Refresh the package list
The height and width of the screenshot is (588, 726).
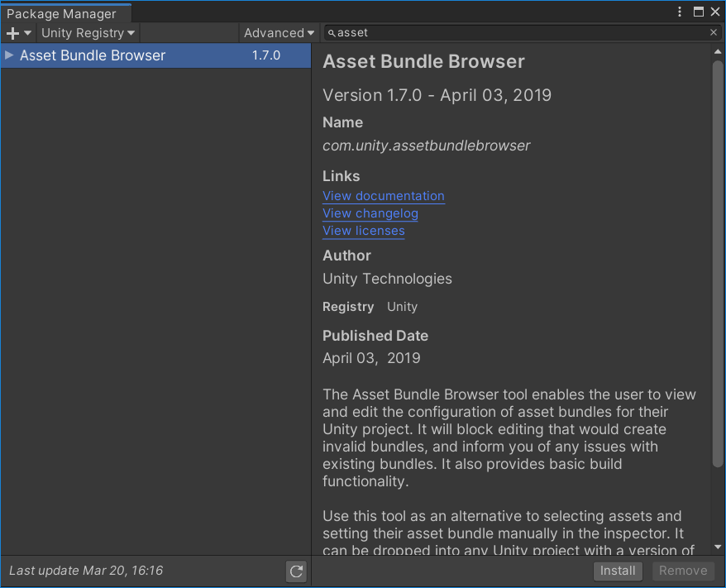tap(296, 571)
